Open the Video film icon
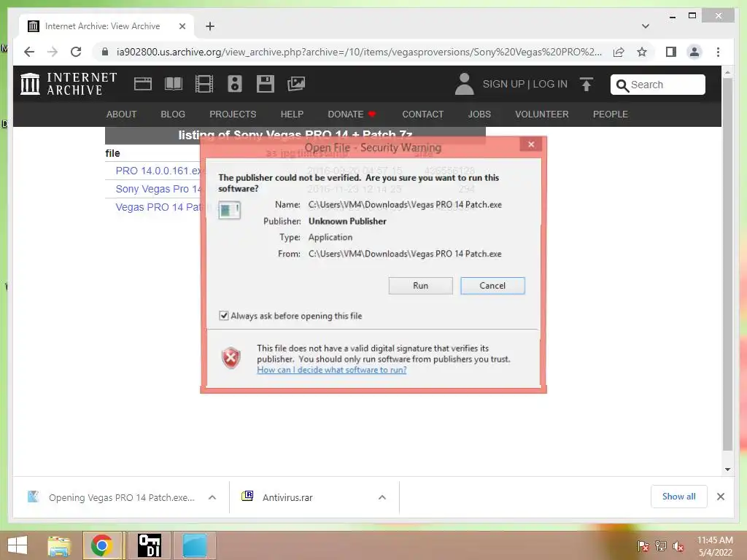 204,84
